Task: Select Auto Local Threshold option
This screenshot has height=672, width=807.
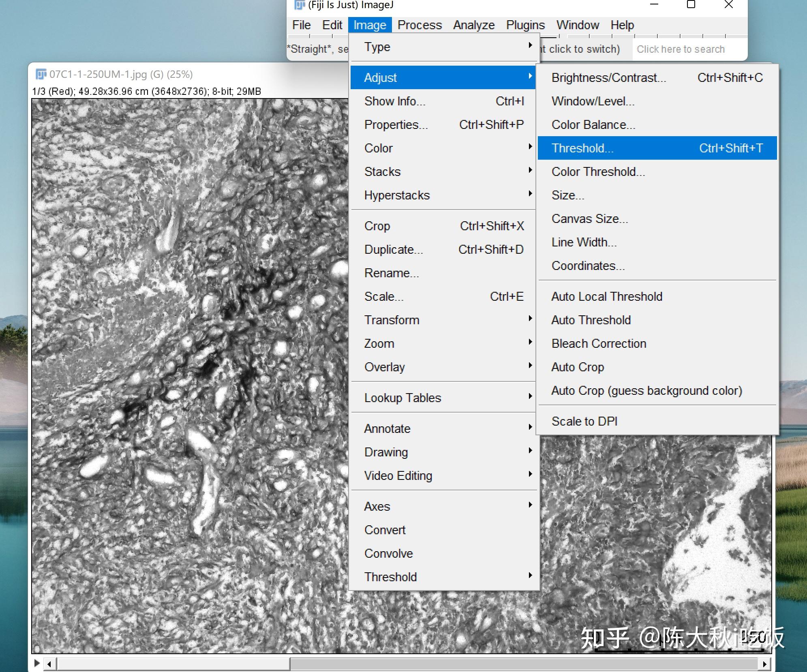Action: pos(607,296)
